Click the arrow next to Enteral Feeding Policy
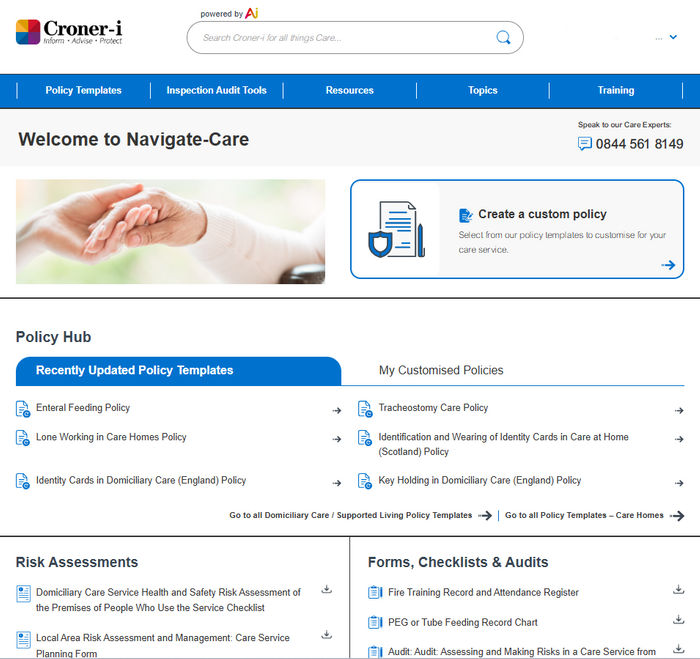700x659 pixels. coord(337,410)
